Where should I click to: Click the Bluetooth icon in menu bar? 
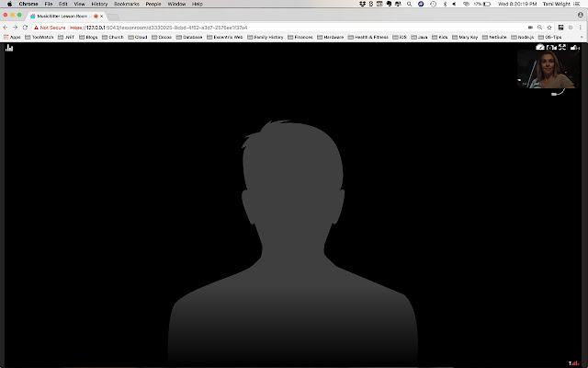pos(445,4)
